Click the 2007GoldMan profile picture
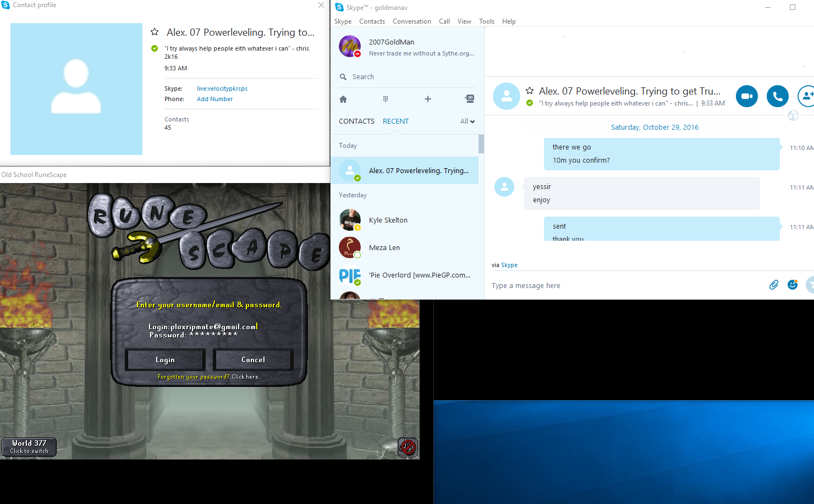The height and width of the screenshot is (504, 814). coord(350,46)
